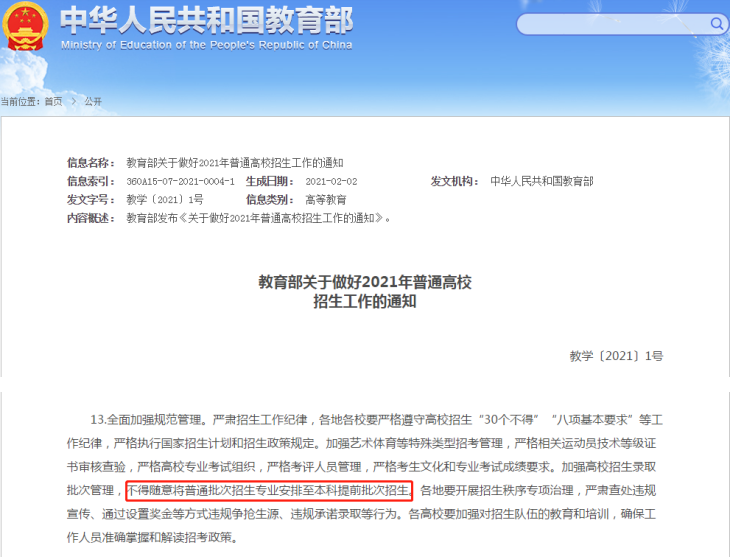Click the magnifier search icon
This screenshot has width=730, height=557.
(716, 23)
